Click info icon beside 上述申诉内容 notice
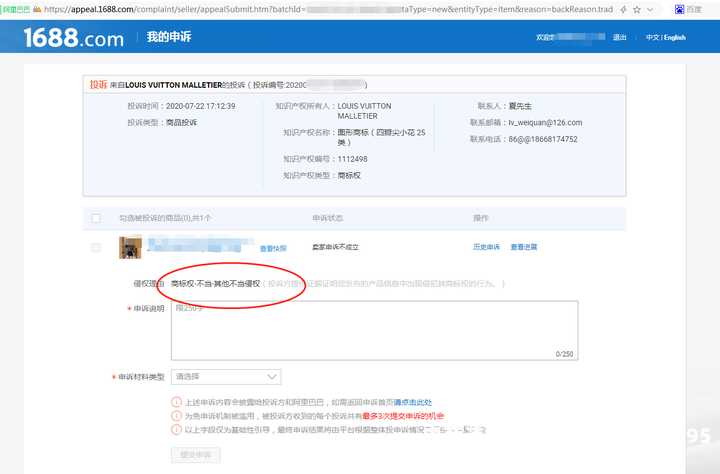 [x=176, y=402]
